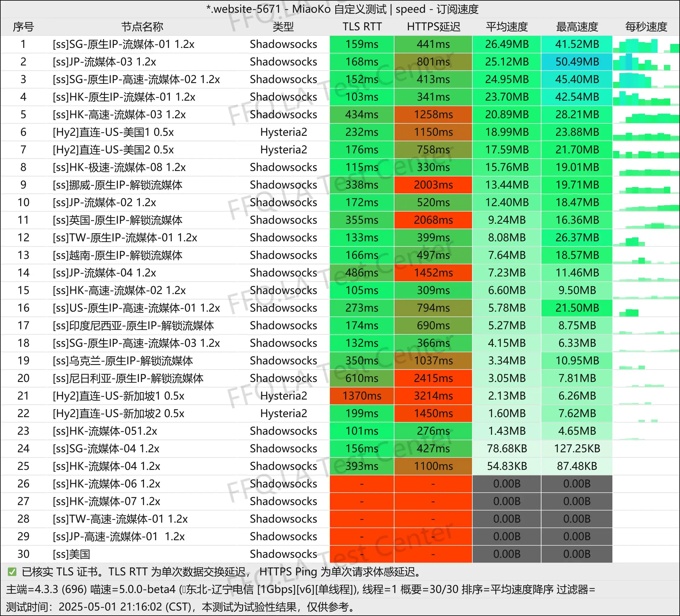Select node [Hy2]直连-US-新加坡2 0.5x
680x616 pixels.
point(119,413)
